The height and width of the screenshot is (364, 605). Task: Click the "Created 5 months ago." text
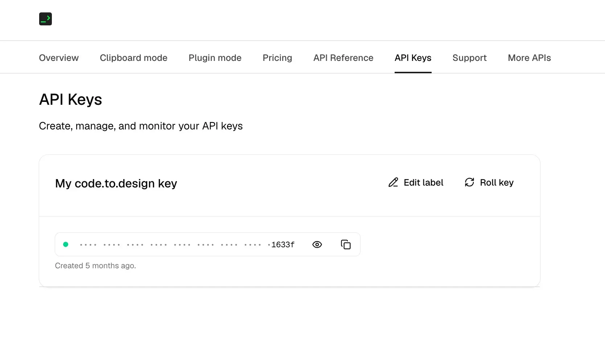click(x=95, y=266)
